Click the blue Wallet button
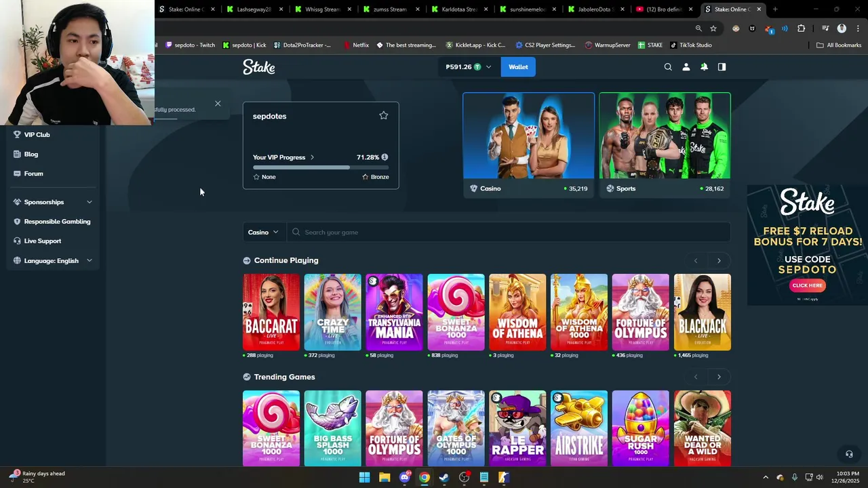 [x=518, y=67]
